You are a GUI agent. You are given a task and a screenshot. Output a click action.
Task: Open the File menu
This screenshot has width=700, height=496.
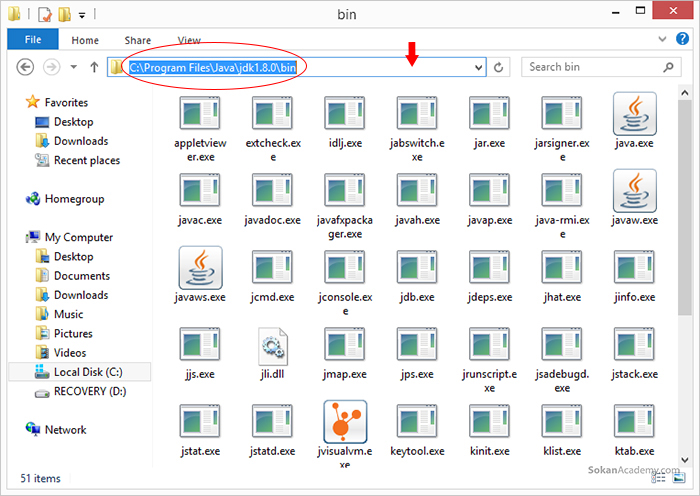click(33, 39)
